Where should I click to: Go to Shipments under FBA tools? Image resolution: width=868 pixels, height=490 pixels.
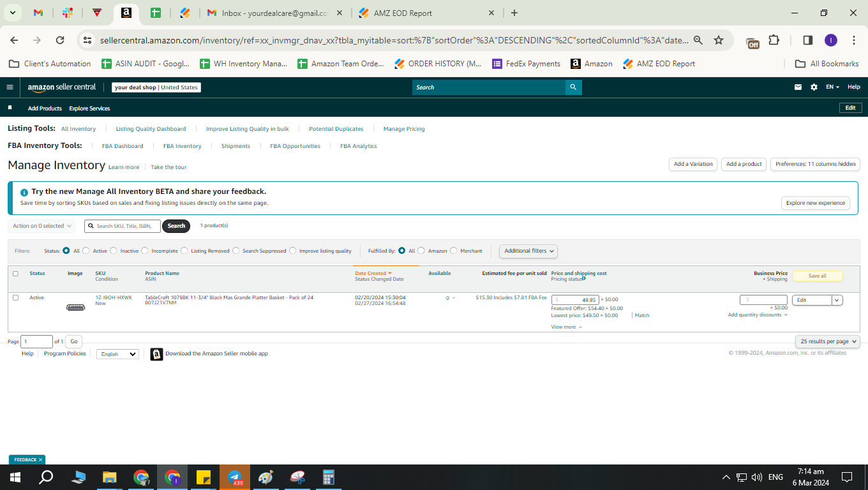(x=236, y=146)
